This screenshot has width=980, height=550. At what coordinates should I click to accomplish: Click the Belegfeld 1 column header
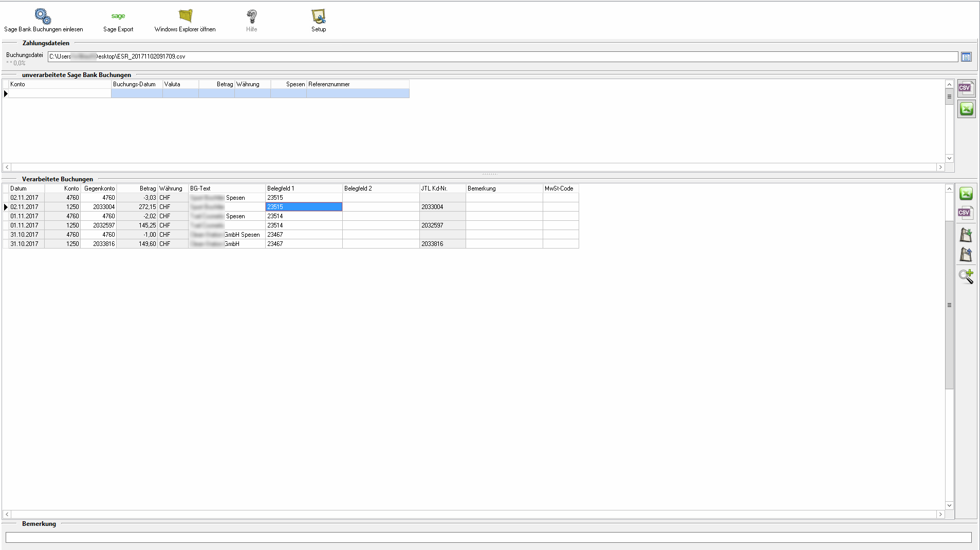(303, 188)
